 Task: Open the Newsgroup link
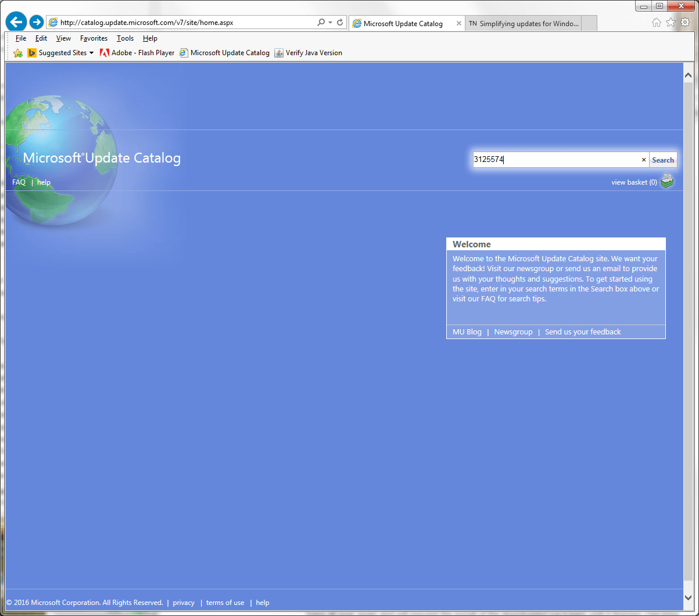513,332
